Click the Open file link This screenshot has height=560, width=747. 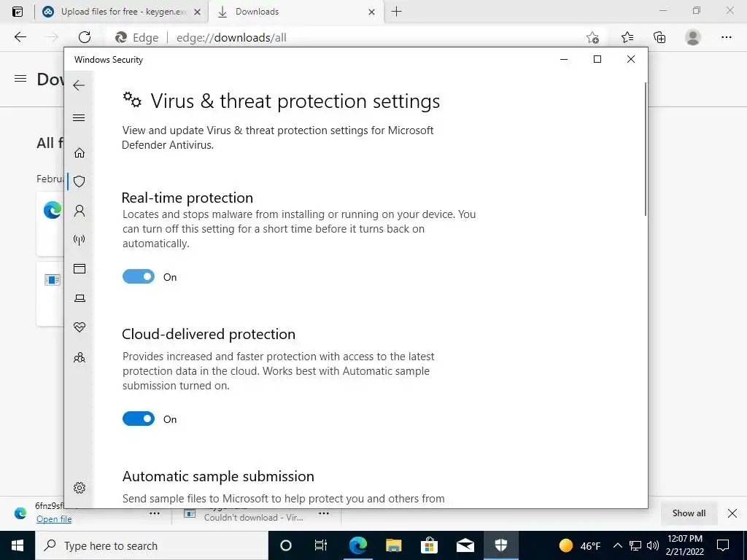click(54, 519)
